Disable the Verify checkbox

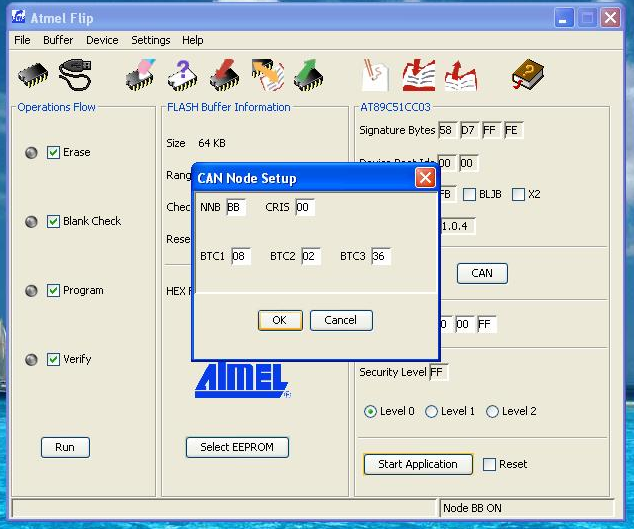tap(54, 360)
